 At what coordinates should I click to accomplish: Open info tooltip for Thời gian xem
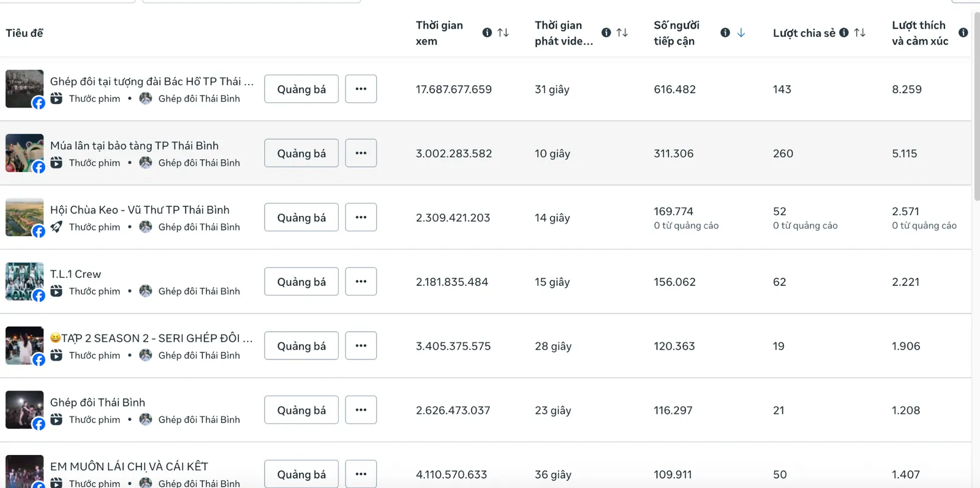tap(487, 32)
